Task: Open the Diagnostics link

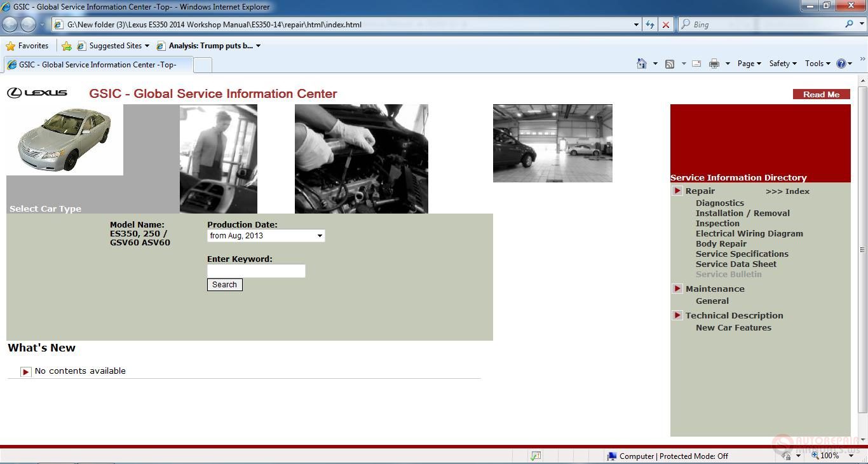Action: [719, 203]
